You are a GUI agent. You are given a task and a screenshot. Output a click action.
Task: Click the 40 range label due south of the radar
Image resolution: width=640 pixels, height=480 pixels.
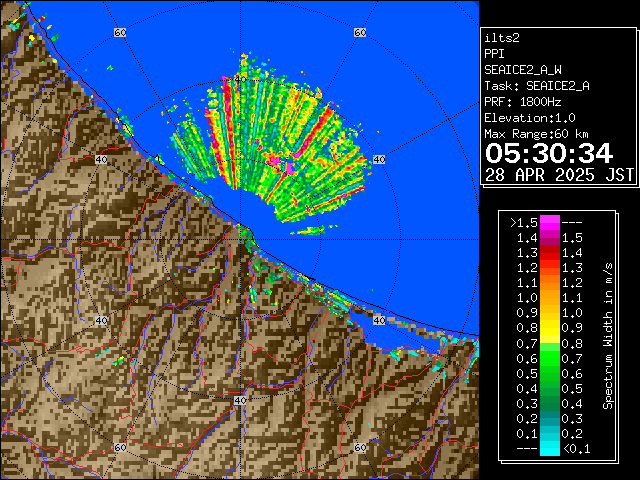pyautogui.click(x=240, y=400)
